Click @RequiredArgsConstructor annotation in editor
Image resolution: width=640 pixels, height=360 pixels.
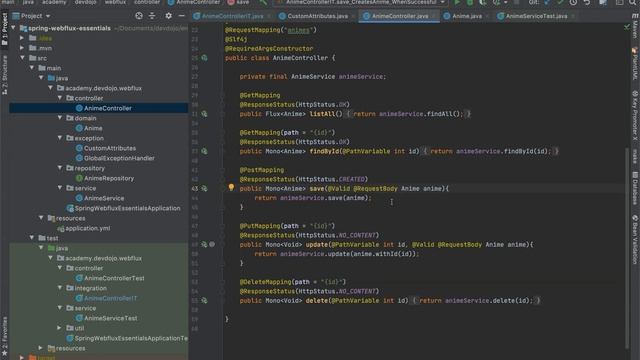269,49
